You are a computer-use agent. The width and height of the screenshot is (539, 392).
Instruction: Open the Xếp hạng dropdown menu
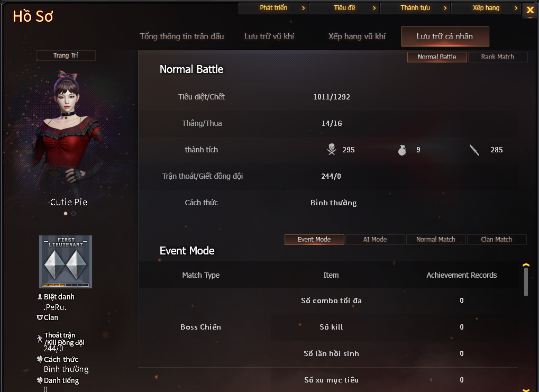pyautogui.click(x=486, y=8)
